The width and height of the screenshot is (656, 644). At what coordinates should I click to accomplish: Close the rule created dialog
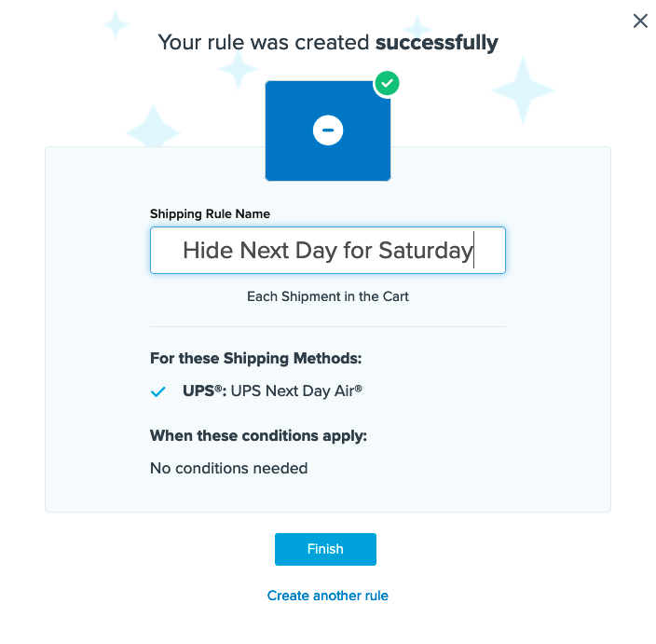[640, 21]
